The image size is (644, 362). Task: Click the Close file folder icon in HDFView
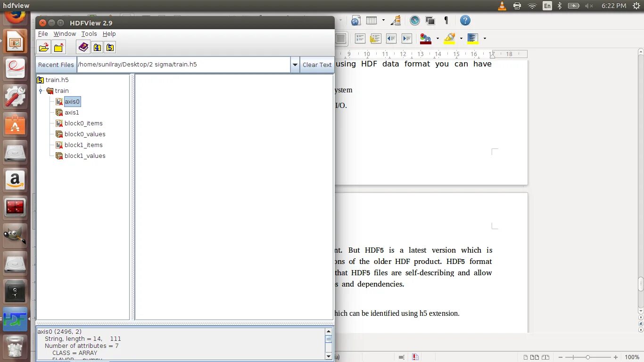click(x=58, y=47)
